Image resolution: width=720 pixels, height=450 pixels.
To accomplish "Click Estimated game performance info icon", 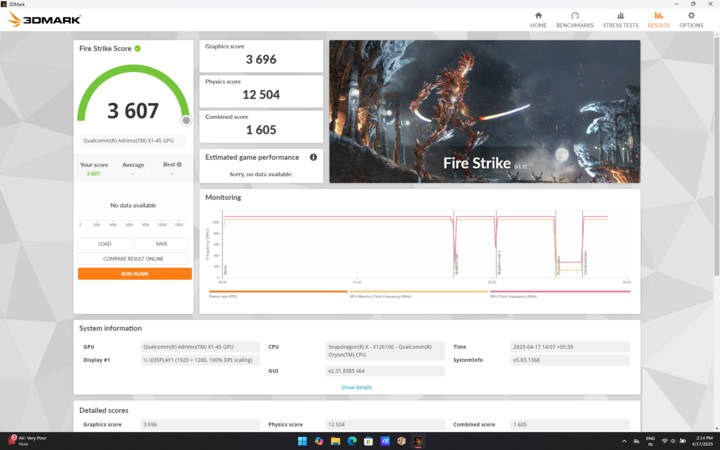I will point(313,157).
